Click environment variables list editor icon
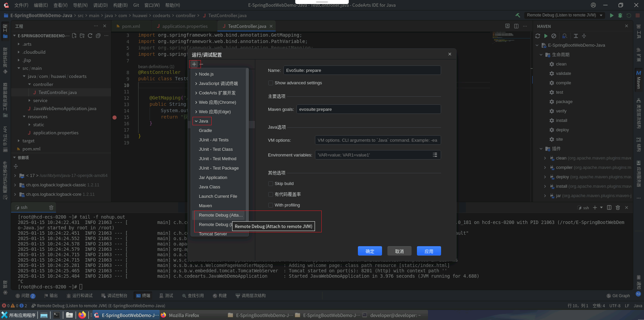This screenshot has width=644, height=320. click(x=435, y=155)
